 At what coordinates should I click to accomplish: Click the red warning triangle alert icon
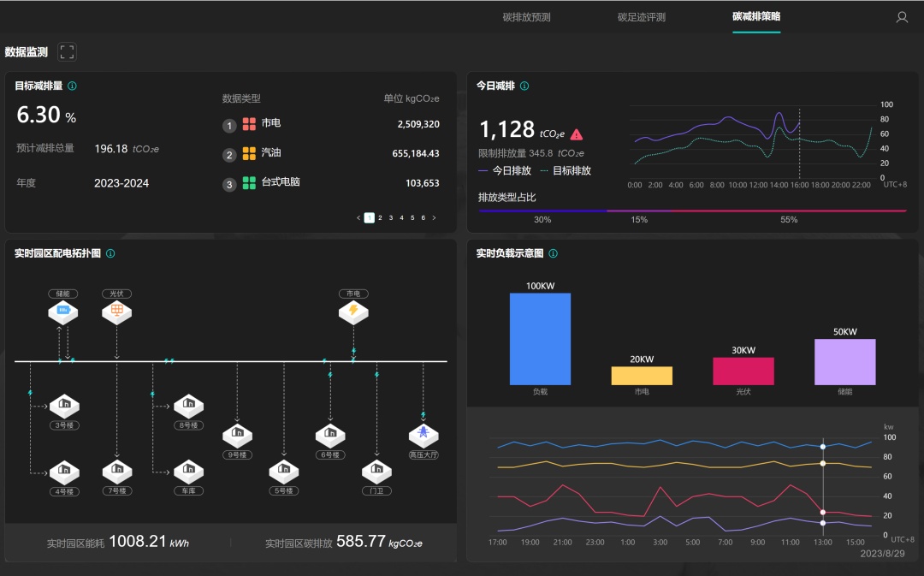point(577,134)
